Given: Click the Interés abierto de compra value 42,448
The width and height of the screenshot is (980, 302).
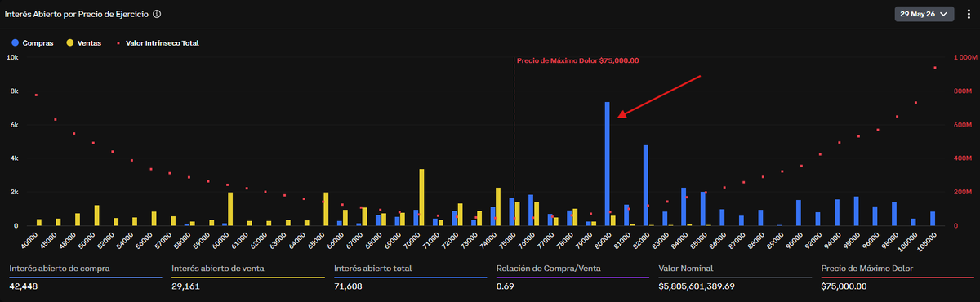Looking at the screenshot, I should (x=24, y=286).
